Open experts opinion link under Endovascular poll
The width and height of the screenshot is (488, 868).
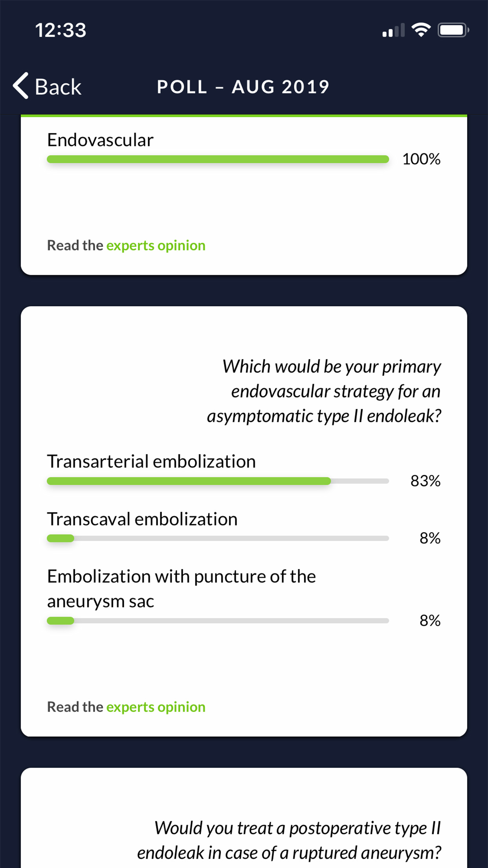coord(156,245)
